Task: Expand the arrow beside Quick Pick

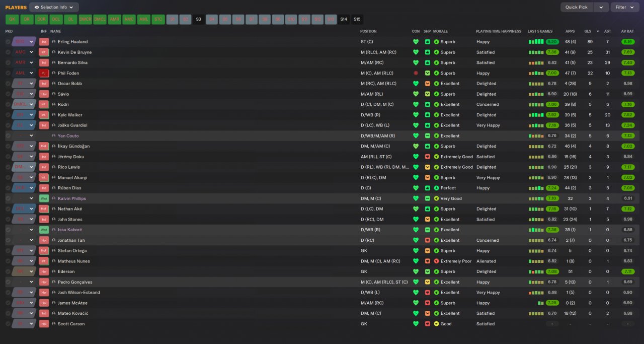Action: click(x=601, y=7)
